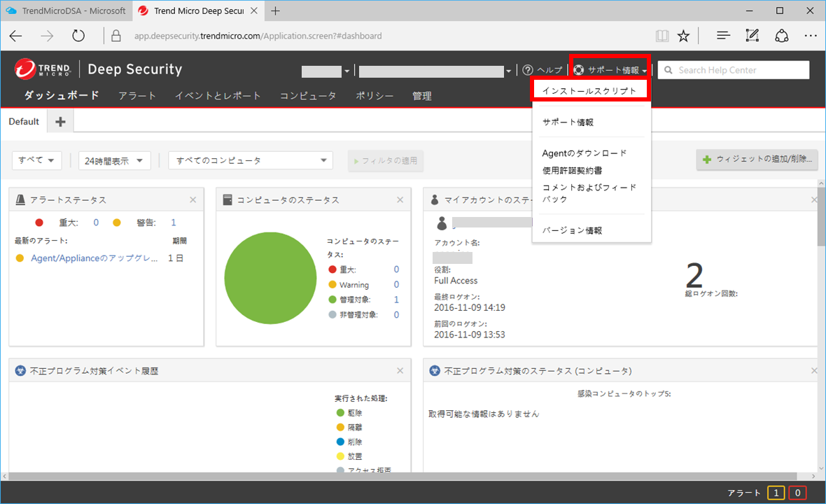
Task: Open the redacted user account dropdown arrow
Action: point(346,71)
